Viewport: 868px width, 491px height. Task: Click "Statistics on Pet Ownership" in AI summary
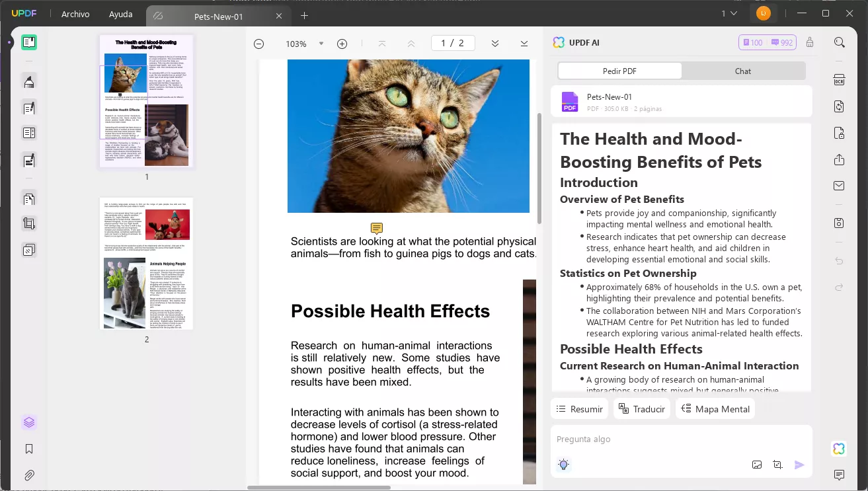point(628,274)
